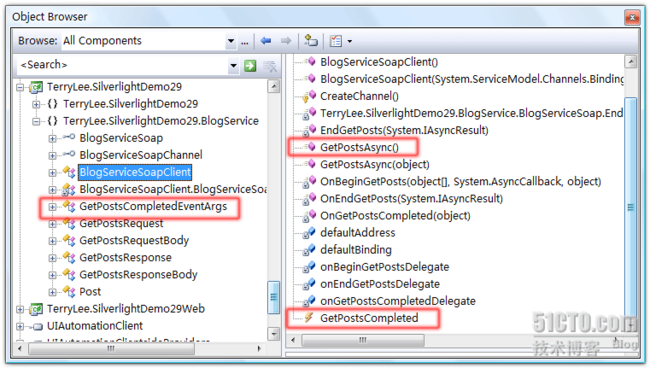Click the Clear Search icon
650x368 pixels.
(270, 66)
